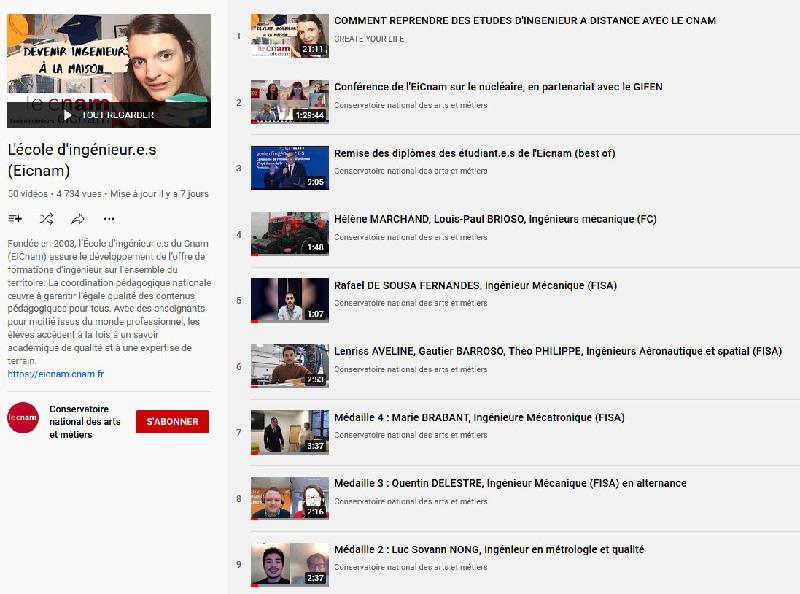Open thumbnail of the 1:29:44 nuclear conference video
This screenshot has height=594, width=800.
290,102
